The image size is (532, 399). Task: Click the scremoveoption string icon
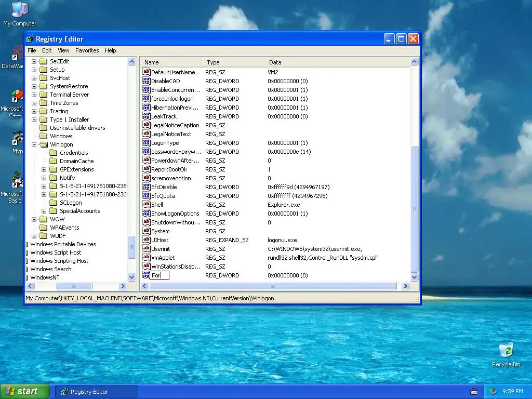146,178
